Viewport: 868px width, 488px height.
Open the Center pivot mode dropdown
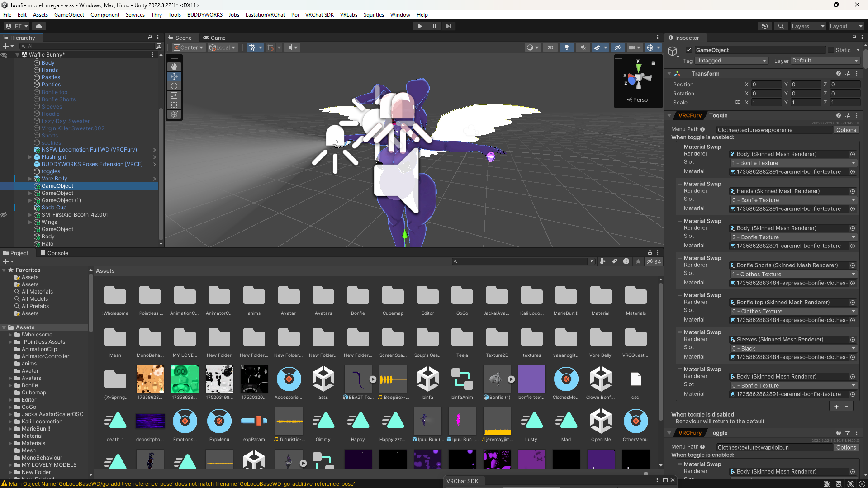pyautogui.click(x=188, y=47)
